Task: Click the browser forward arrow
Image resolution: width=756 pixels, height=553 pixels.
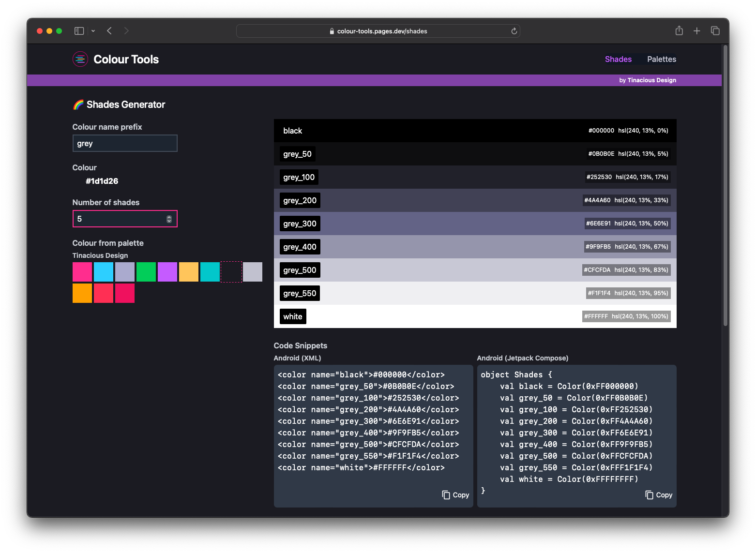Action: [126, 31]
